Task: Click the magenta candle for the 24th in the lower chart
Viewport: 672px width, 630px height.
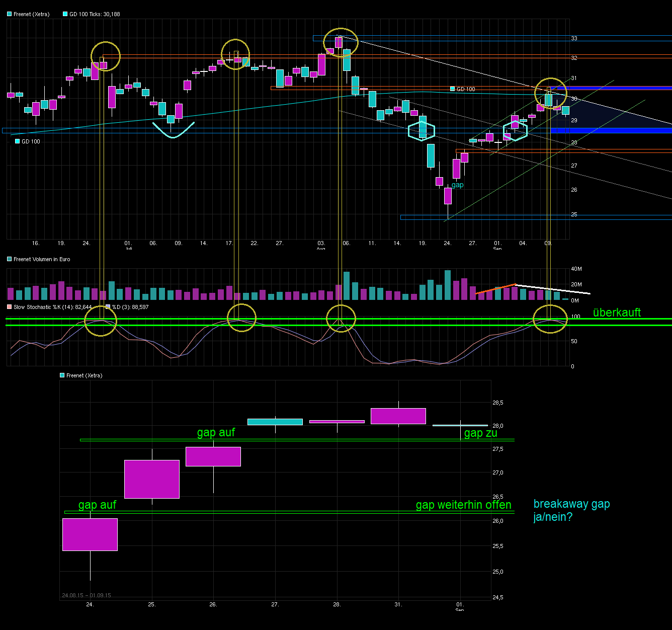Action: [x=90, y=534]
